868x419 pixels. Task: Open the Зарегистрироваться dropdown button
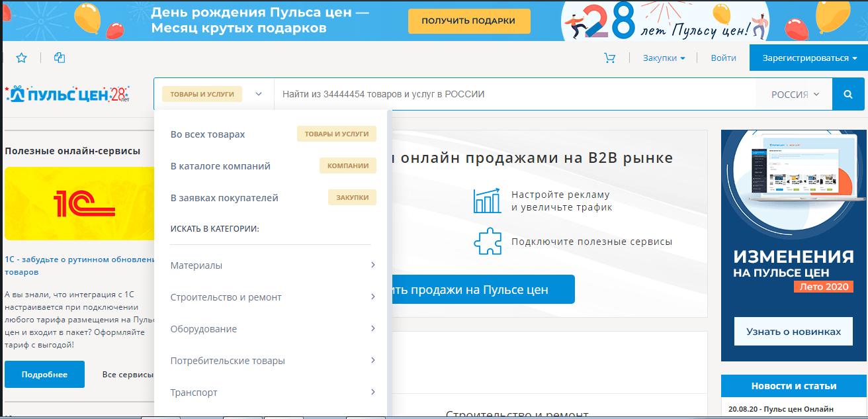click(808, 58)
